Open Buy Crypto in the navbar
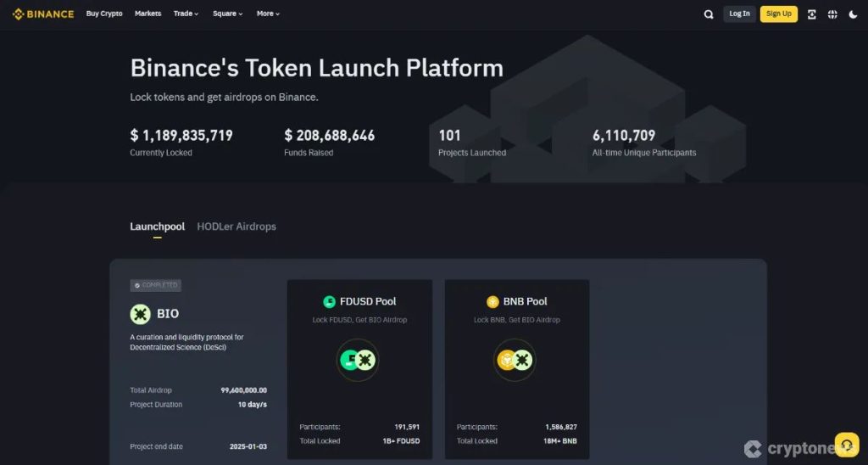The image size is (868, 465). click(104, 14)
